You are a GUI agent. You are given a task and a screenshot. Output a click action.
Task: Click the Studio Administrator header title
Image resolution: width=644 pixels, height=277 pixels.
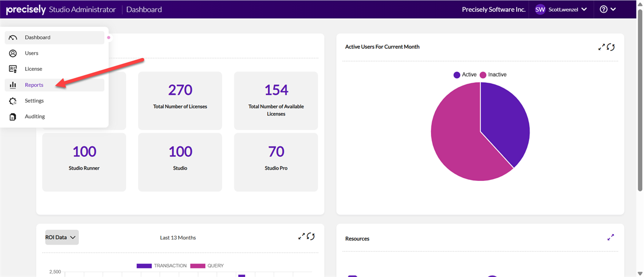tap(82, 10)
